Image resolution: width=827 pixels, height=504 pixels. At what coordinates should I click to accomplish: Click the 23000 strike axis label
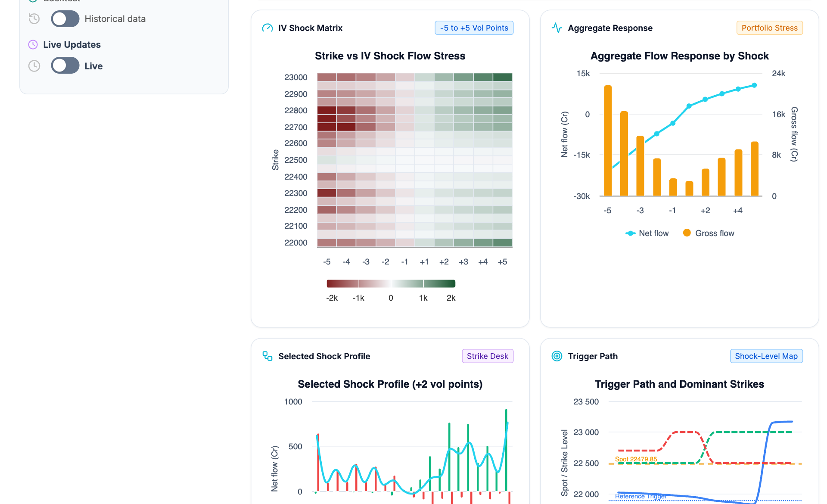[296, 78]
